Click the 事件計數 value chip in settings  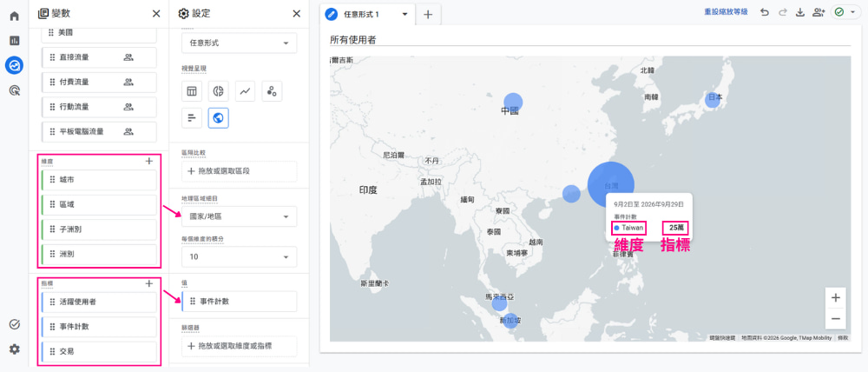(x=240, y=301)
